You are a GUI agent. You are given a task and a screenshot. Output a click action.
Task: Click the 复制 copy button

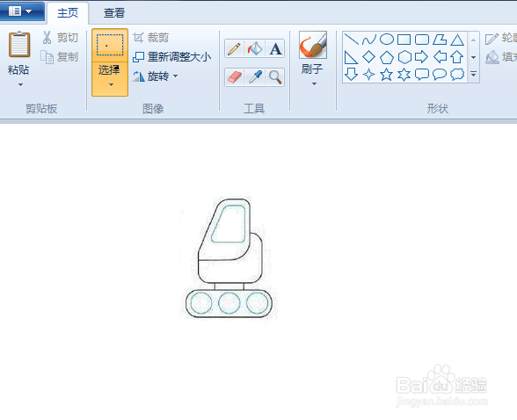click(60, 57)
